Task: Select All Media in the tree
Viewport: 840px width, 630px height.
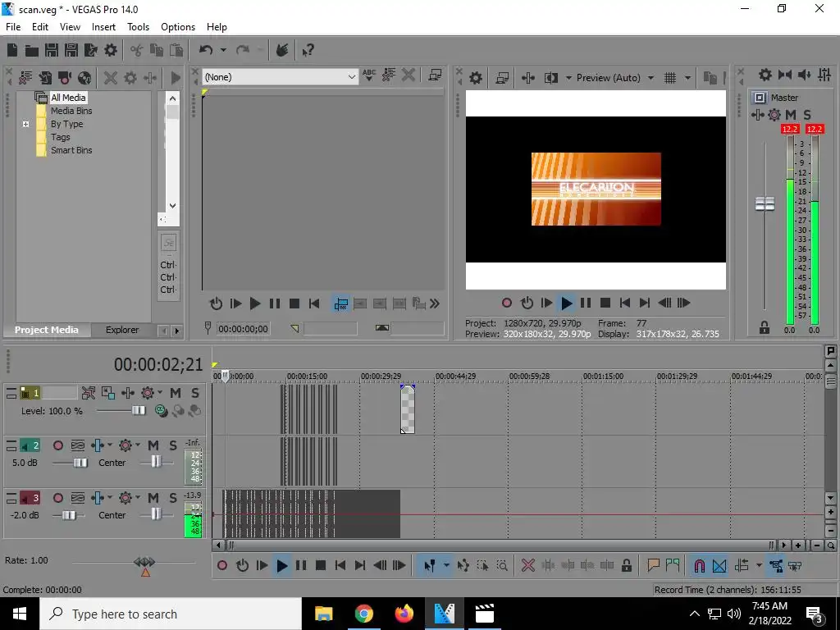Action: click(x=68, y=98)
